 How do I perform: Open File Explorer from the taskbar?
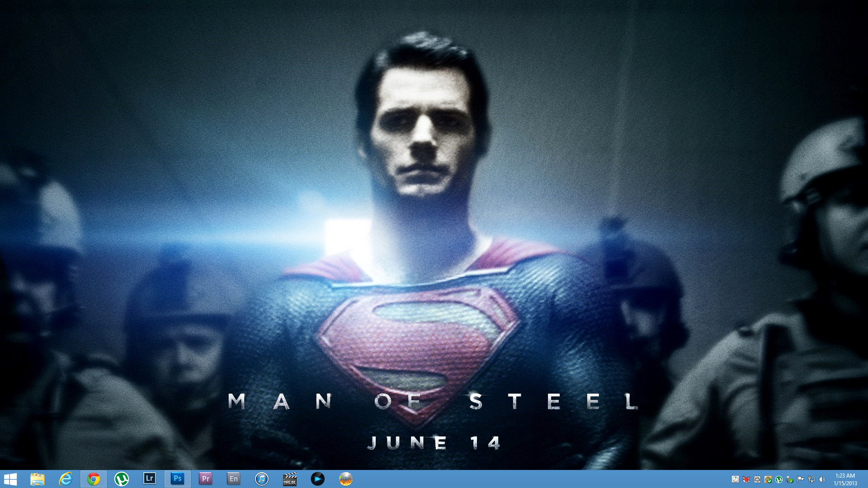(x=38, y=479)
